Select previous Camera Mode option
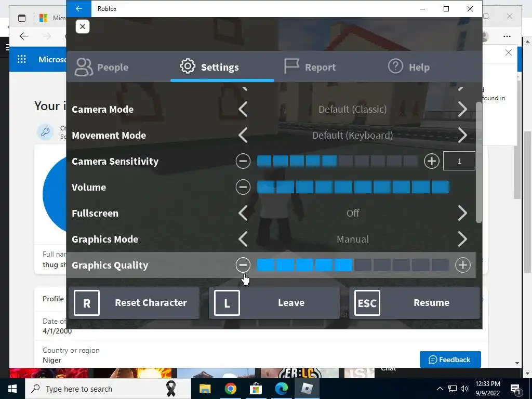Screen dimensions: 532x399 point(243,109)
